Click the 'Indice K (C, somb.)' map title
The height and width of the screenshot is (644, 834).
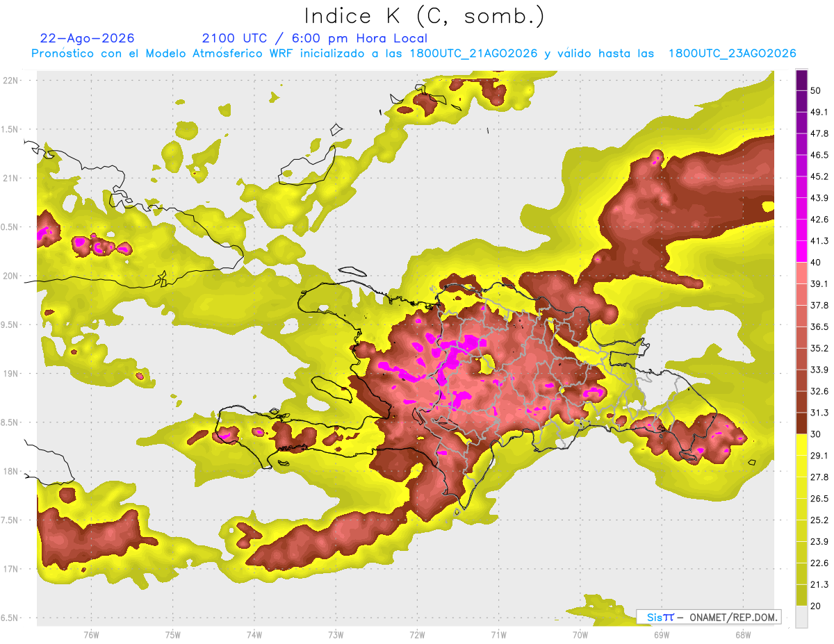coord(424,16)
